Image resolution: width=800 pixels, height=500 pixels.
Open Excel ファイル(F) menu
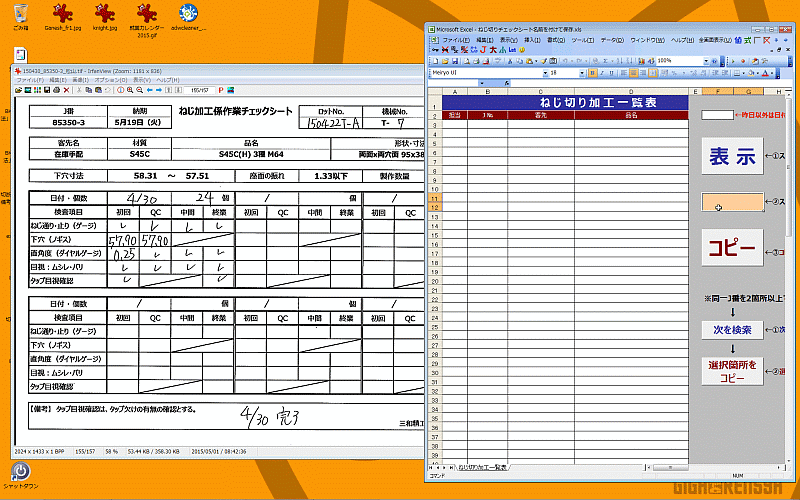[x=456, y=40]
